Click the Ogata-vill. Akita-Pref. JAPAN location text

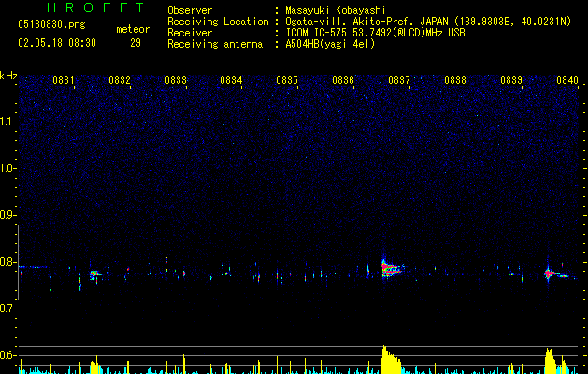tap(367, 22)
